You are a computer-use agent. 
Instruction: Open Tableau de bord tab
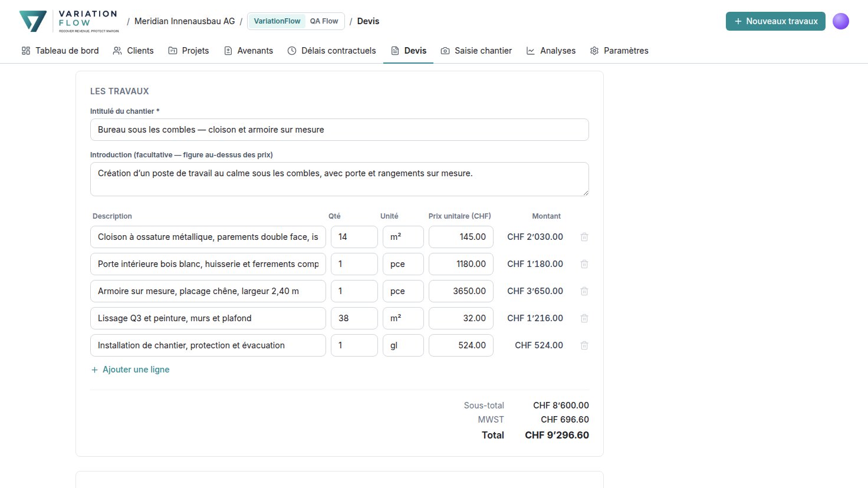[60, 51]
